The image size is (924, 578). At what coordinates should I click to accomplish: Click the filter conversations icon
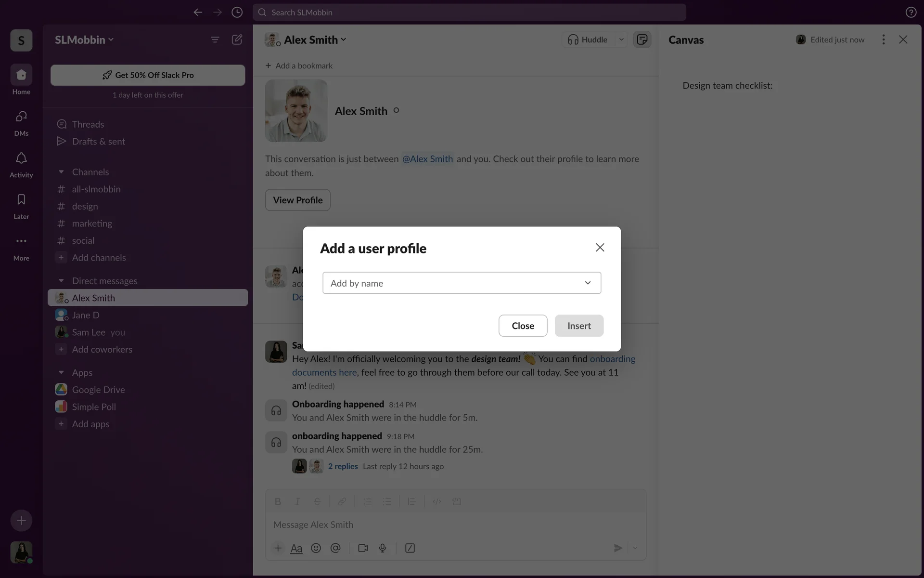215,39
